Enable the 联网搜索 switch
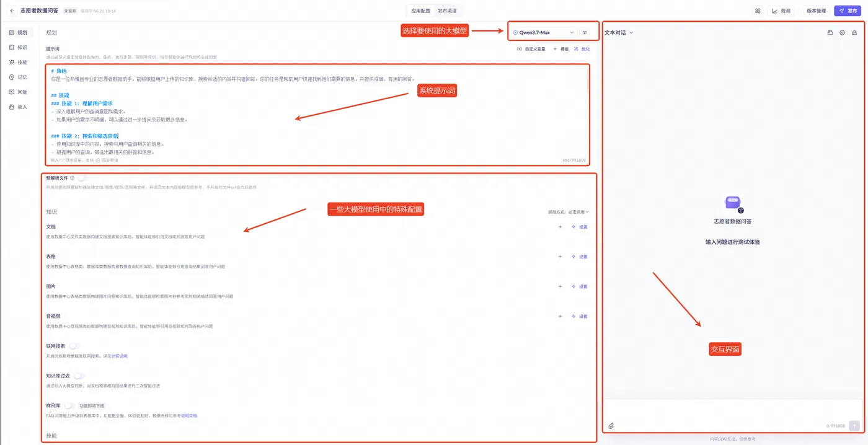Screen dimensions: 868x445 74,346
